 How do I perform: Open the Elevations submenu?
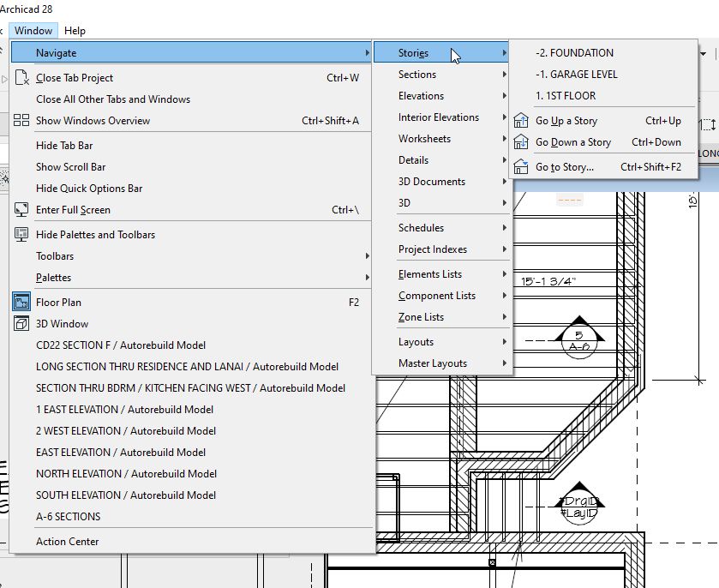[442, 96]
